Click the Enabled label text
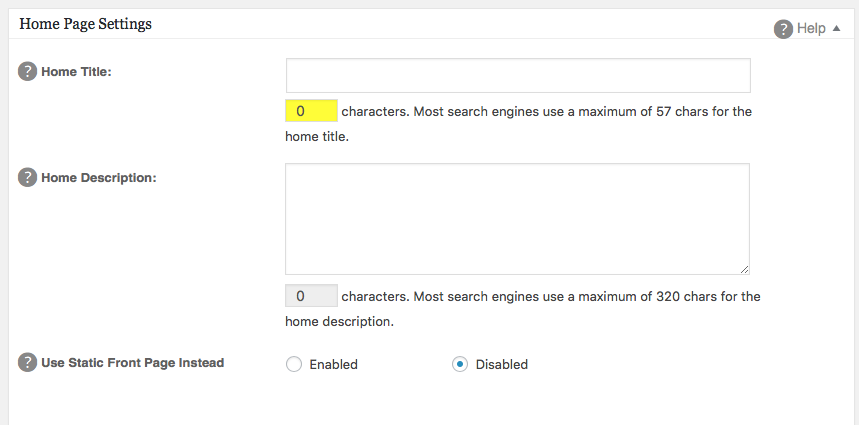 click(333, 365)
